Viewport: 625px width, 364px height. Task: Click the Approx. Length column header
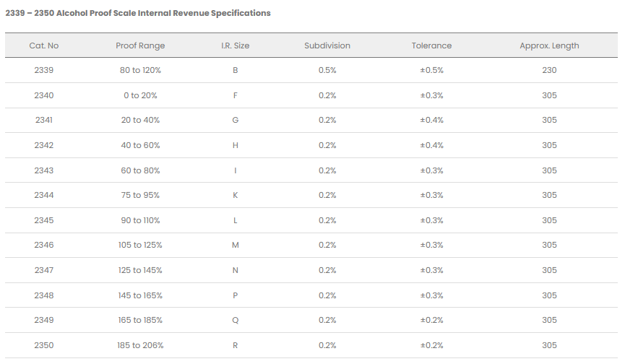point(549,45)
